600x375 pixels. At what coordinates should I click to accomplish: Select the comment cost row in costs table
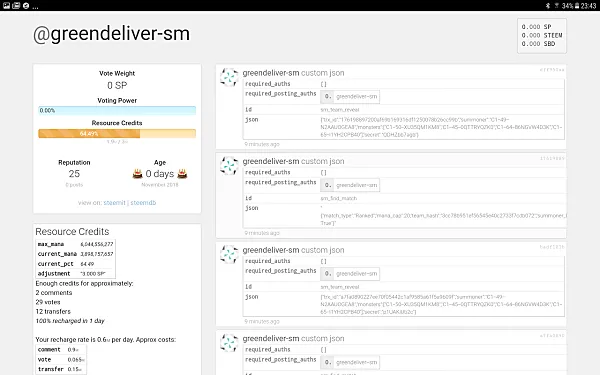pyautogui.click(x=61, y=350)
